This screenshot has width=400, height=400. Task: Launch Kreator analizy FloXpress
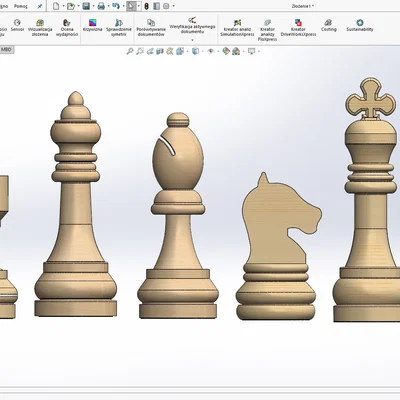pos(267,30)
